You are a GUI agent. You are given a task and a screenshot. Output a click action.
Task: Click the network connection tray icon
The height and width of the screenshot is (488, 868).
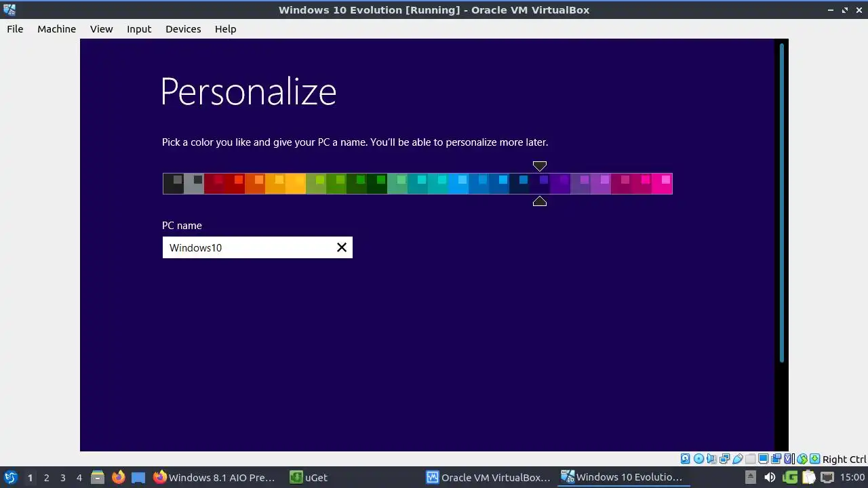pos(828,477)
